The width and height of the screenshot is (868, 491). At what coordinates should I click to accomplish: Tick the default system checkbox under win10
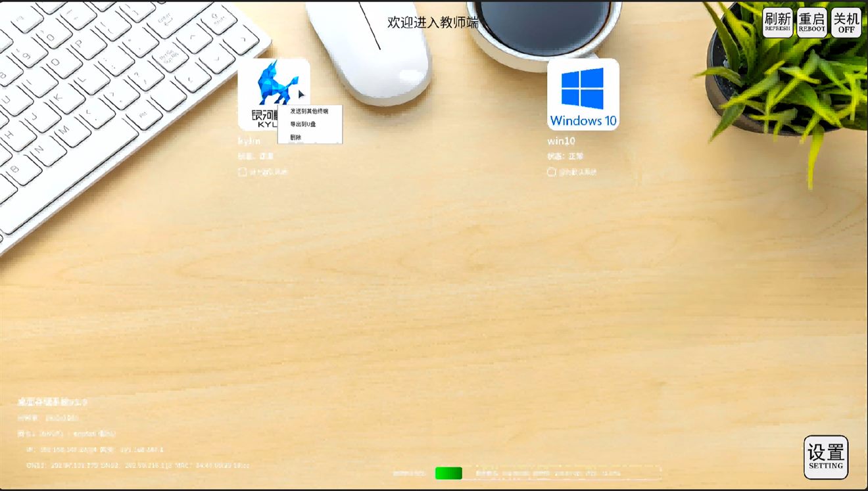551,172
